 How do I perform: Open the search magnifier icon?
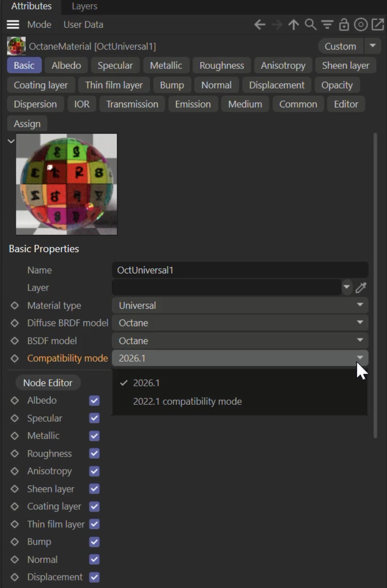click(310, 25)
